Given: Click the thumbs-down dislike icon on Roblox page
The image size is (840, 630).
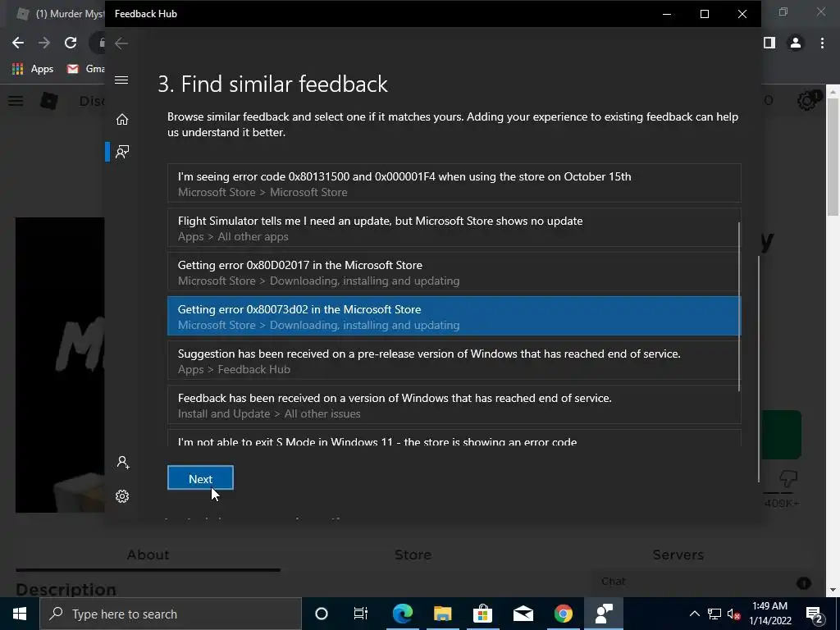Looking at the screenshot, I should [788, 478].
